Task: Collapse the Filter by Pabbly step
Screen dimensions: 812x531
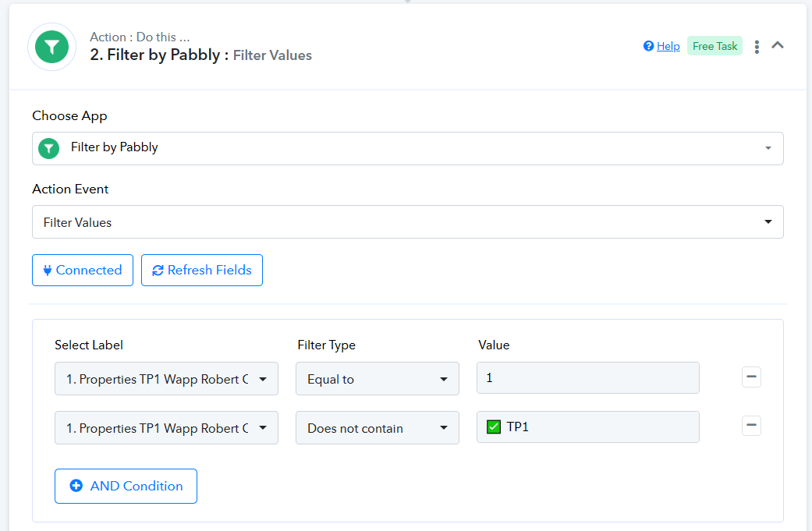Action: tap(778, 45)
